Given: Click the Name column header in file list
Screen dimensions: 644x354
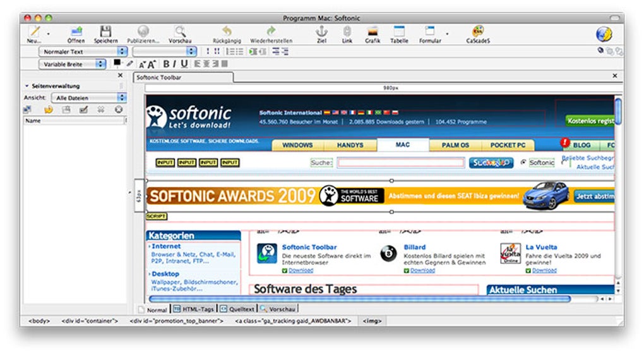Looking at the screenshot, I should click(74, 121).
